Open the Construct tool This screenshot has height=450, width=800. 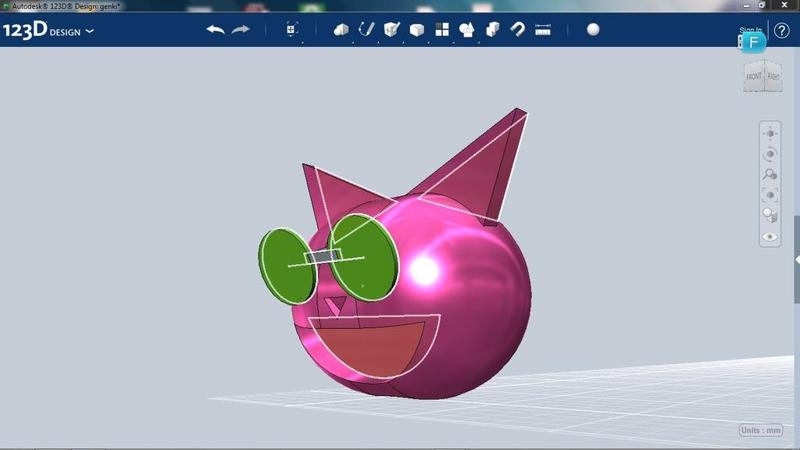tap(391, 30)
